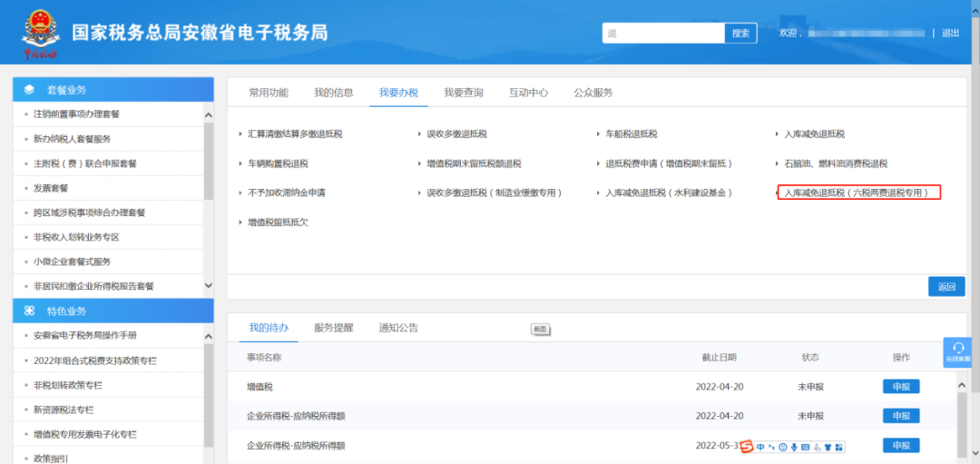
Task: Click the 退出 logout link
Action: (x=951, y=33)
